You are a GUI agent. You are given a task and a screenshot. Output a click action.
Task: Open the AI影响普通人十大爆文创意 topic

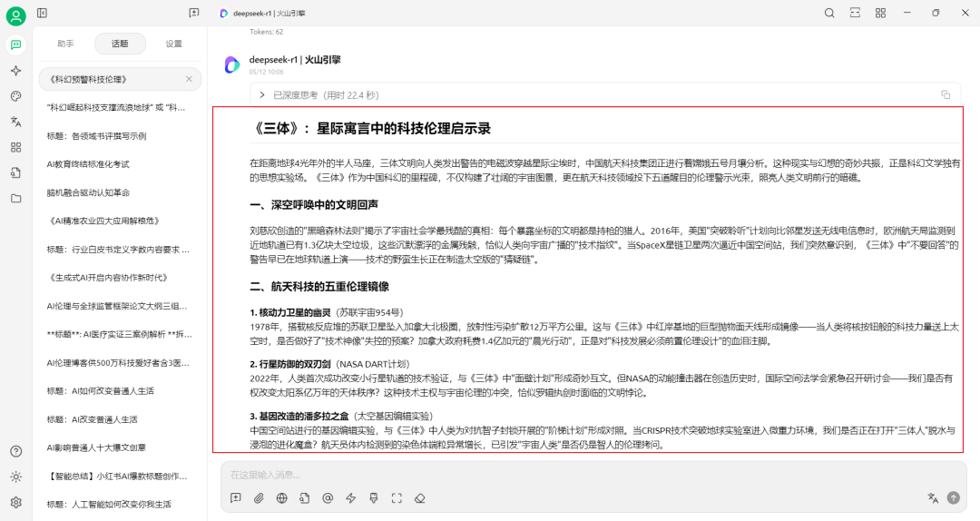(120, 447)
